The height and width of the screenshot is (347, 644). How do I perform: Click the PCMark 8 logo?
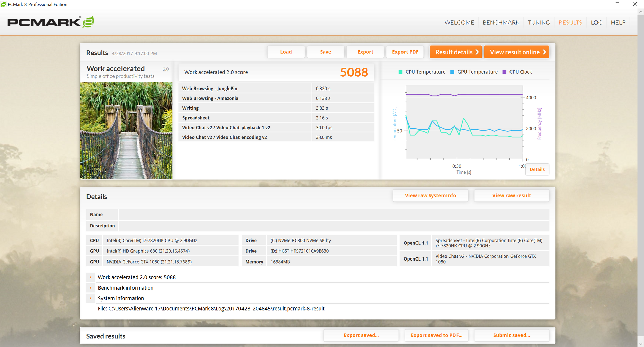50,22
